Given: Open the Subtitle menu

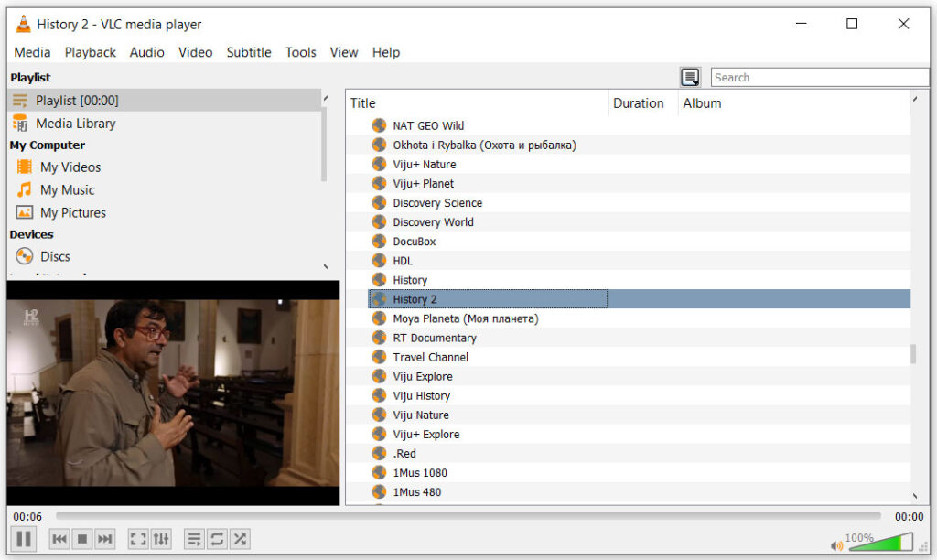Looking at the screenshot, I should (249, 52).
